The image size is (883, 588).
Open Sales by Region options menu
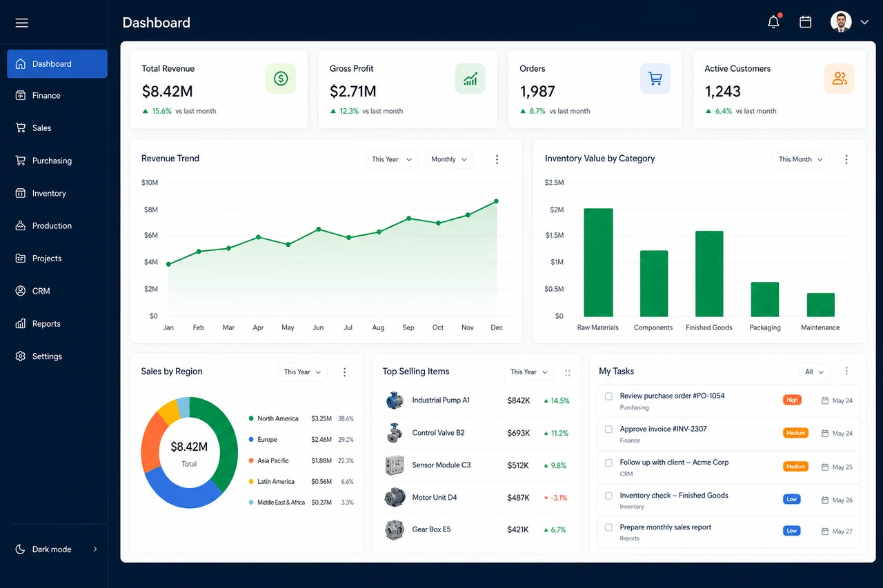point(344,372)
